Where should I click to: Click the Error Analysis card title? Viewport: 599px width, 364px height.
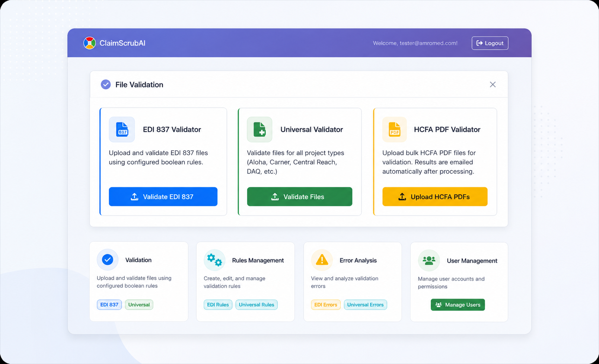(358, 261)
